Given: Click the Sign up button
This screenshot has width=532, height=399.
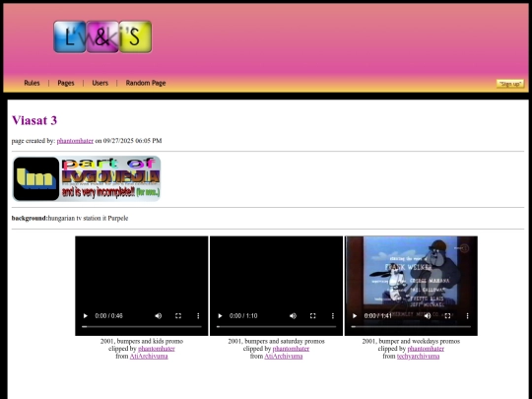Looking at the screenshot, I should [x=510, y=84].
